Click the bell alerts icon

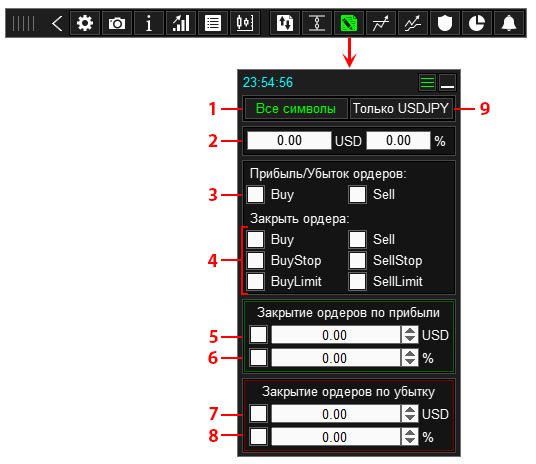click(x=509, y=23)
